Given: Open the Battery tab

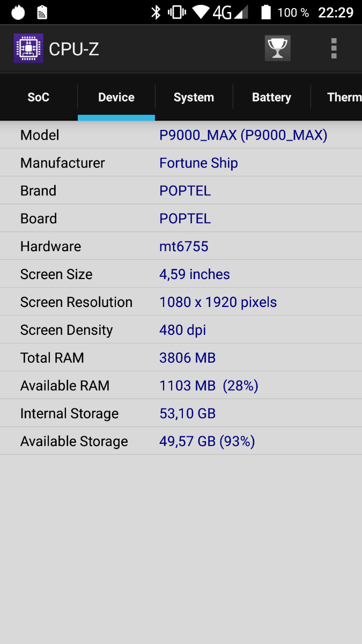Looking at the screenshot, I should [x=271, y=97].
